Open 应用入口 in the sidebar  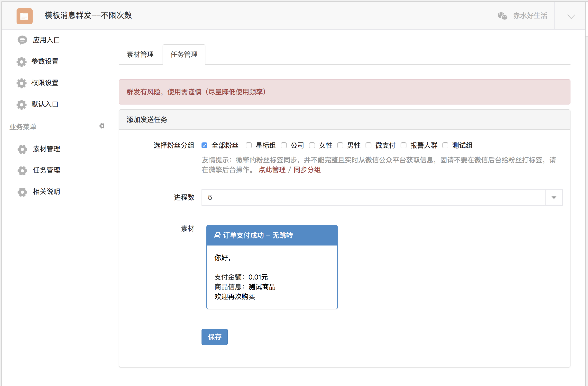point(46,40)
